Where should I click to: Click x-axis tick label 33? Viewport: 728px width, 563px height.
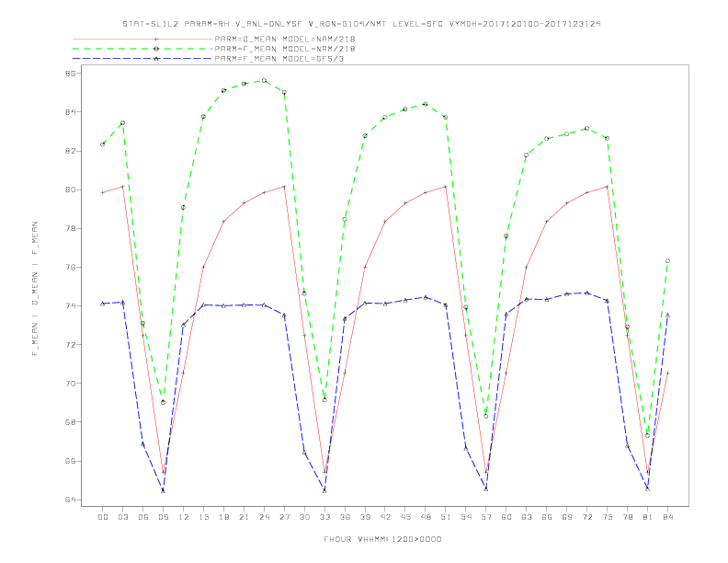[x=324, y=517]
